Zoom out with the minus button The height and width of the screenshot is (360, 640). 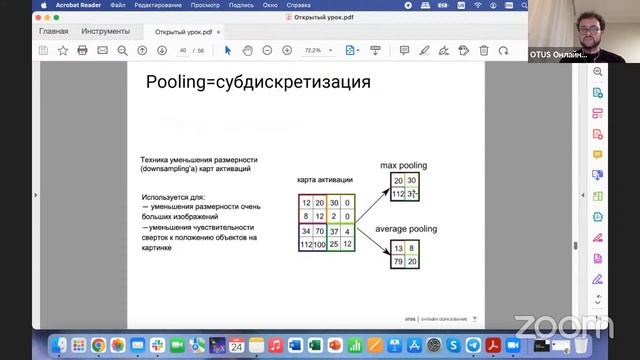point(267,51)
